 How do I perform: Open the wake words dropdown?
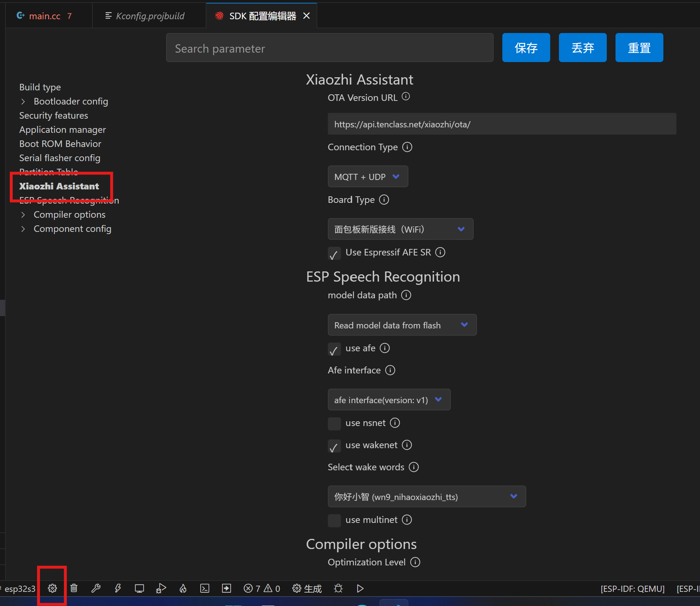tap(427, 496)
